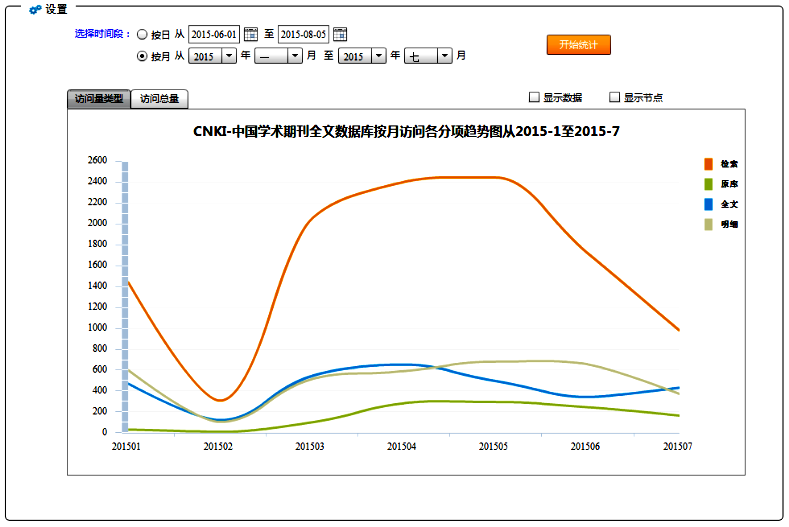Select the 按月 radio button
This screenshot has height=527, width=789.
pyautogui.click(x=141, y=57)
